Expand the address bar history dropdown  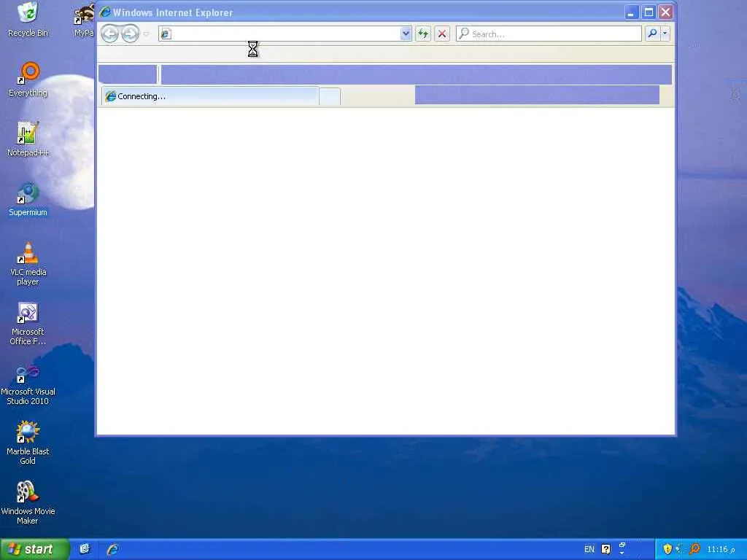pyautogui.click(x=406, y=34)
